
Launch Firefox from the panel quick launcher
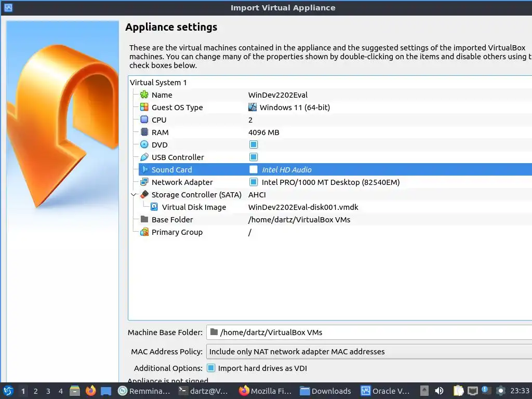90,391
